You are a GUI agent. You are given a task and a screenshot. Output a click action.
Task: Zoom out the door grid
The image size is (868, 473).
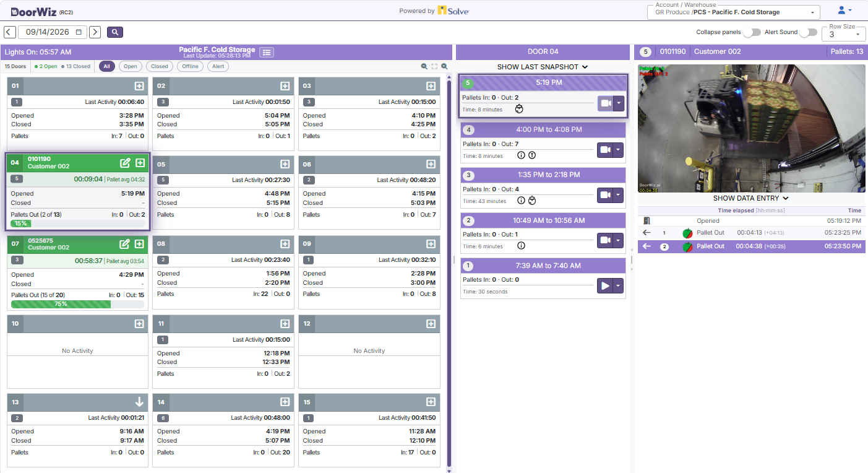(424, 66)
